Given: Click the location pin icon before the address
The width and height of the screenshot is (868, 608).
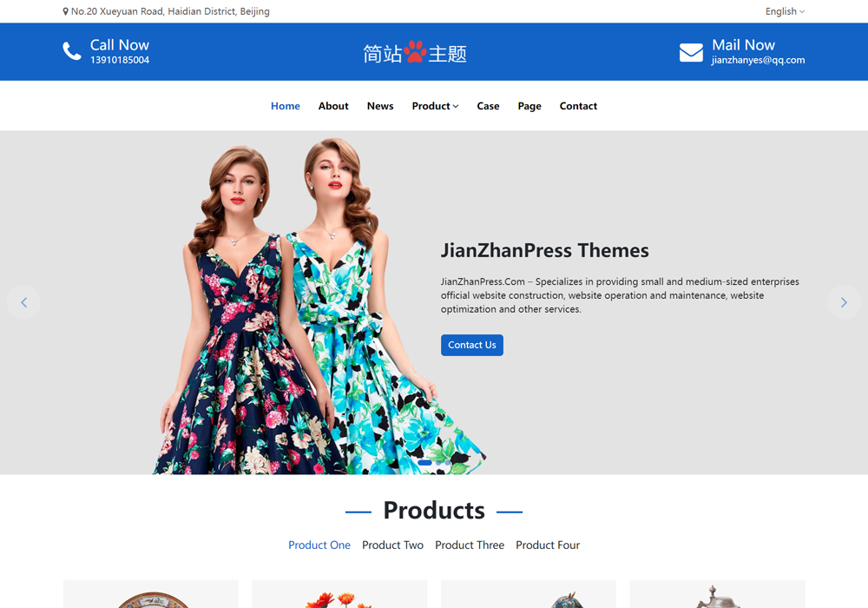Looking at the screenshot, I should click(x=66, y=12).
